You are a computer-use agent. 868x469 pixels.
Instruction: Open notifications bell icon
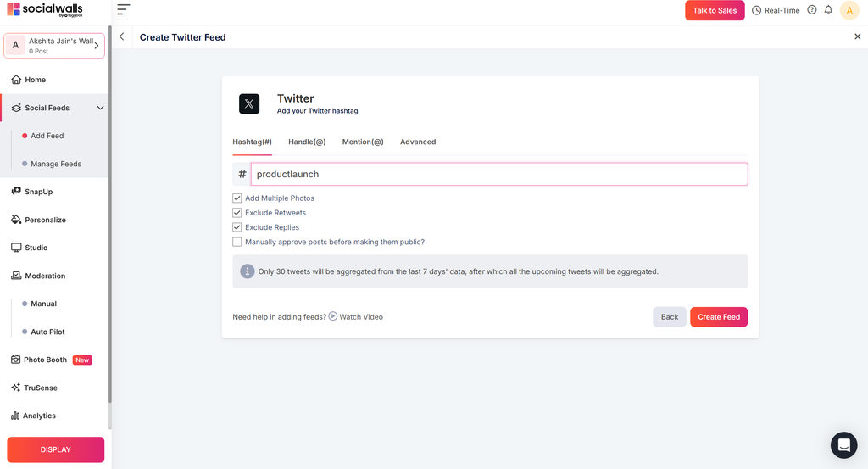(828, 10)
